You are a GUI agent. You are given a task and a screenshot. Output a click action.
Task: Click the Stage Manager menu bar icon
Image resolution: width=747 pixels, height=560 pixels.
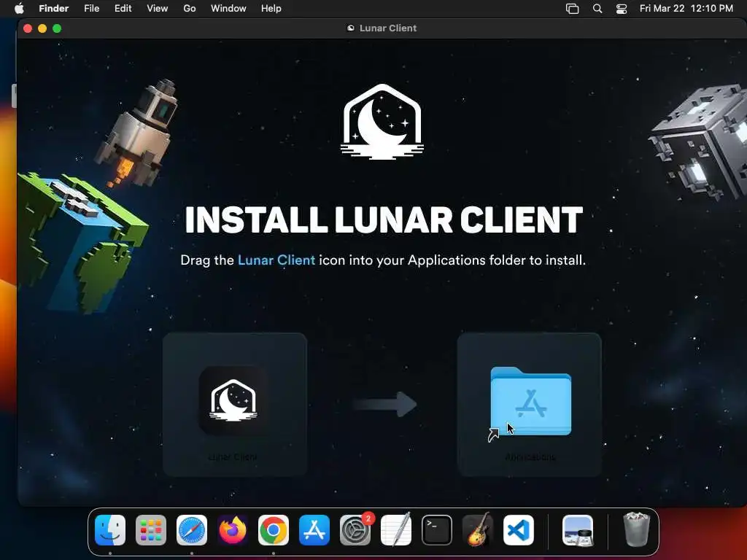572,9
